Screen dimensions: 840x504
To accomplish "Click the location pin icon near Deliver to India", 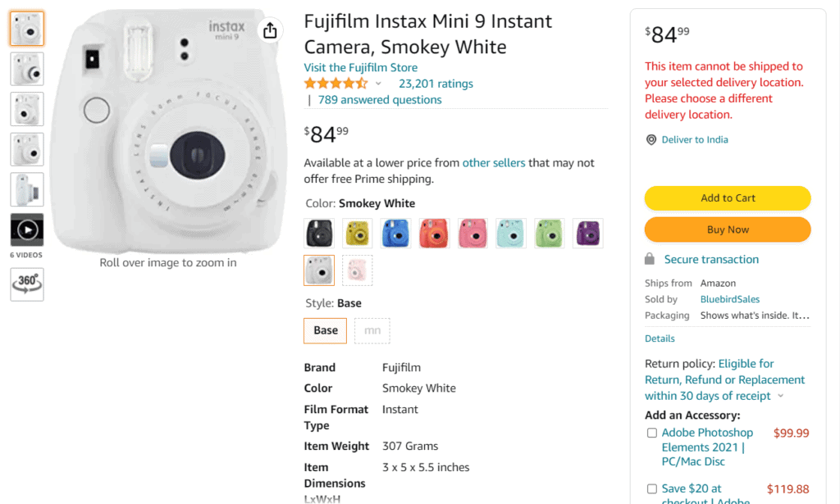I will [651, 140].
